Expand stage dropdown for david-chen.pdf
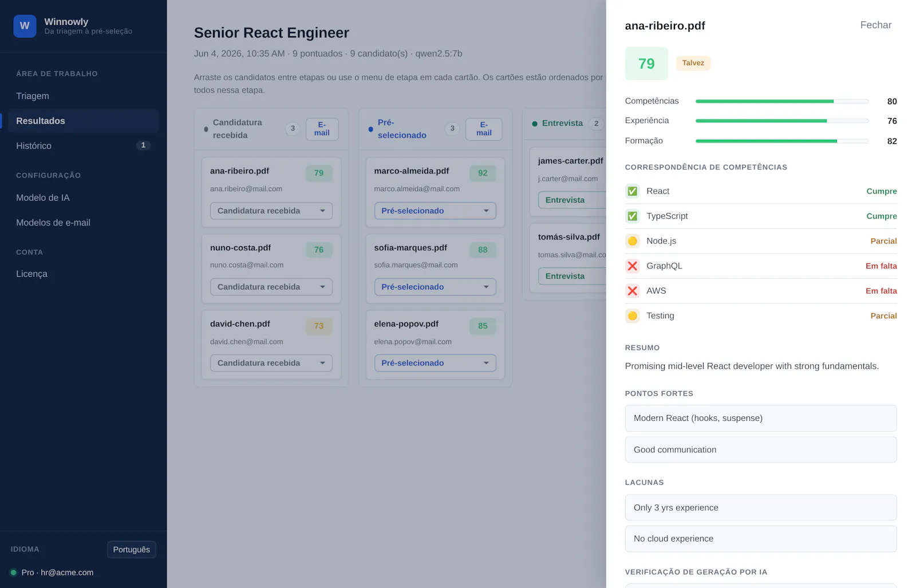Image resolution: width=916 pixels, height=588 pixels. point(271,363)
